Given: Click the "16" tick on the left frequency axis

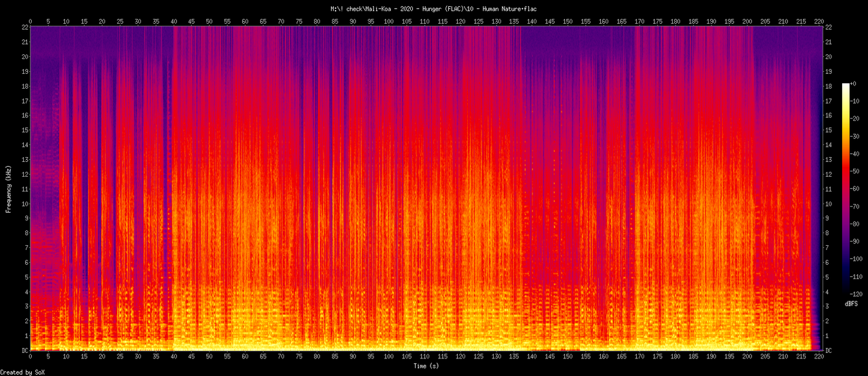Looking at the screenshot, I should [x=24, y=115].
